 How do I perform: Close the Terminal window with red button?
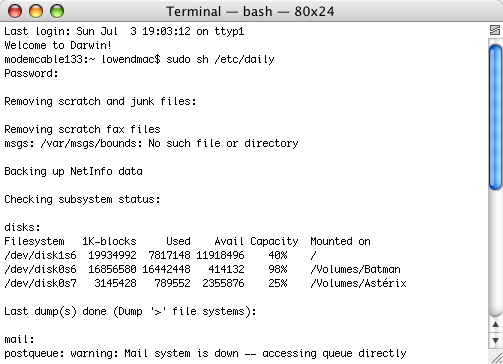point(15,11)
